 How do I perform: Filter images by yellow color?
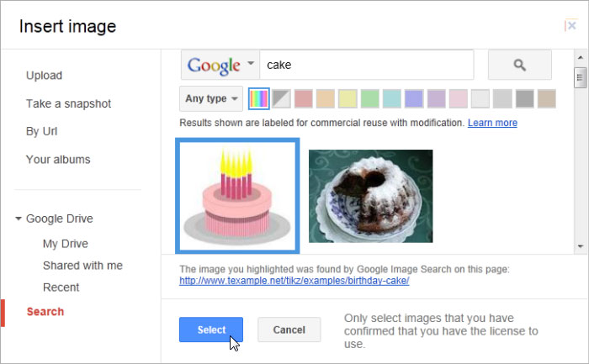[x=348, y=98]
